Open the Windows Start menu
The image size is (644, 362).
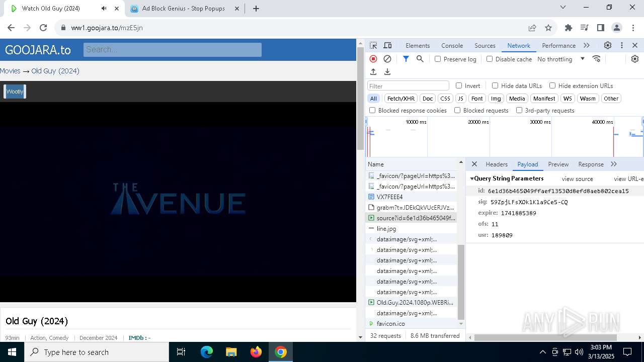pyautogui.click(x=12, y=352)
